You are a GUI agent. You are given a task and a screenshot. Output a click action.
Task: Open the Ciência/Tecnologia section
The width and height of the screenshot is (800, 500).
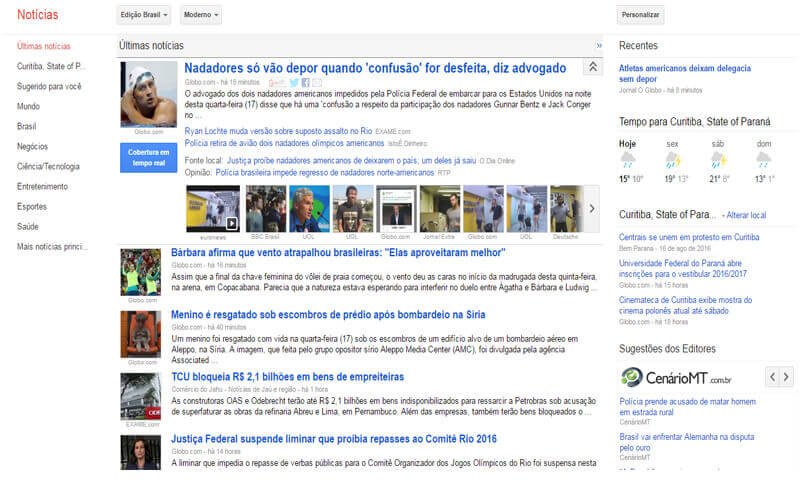[x=48, y=166]
